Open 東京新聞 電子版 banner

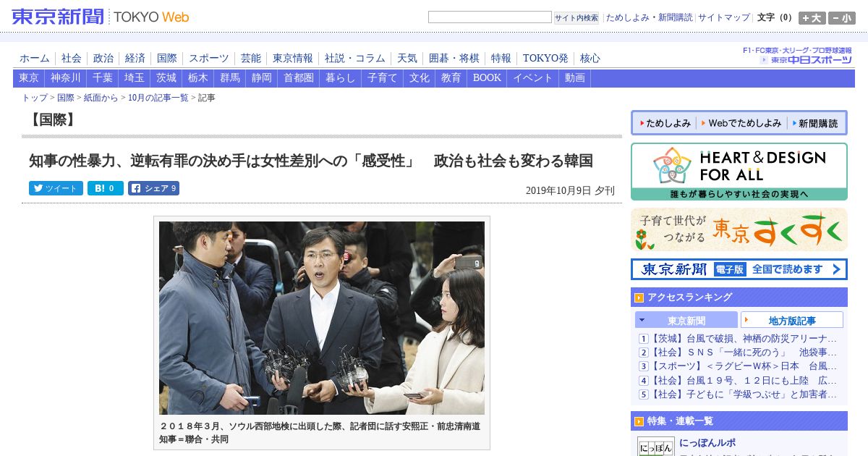tap(739, 269)
